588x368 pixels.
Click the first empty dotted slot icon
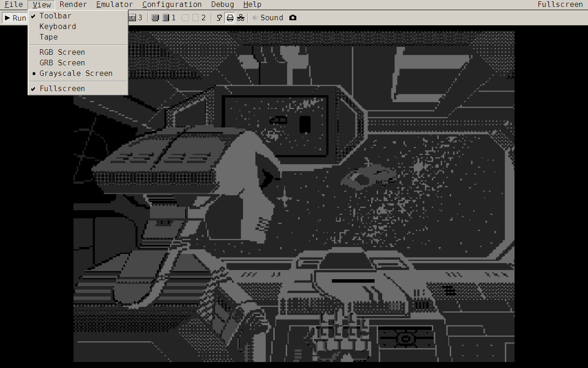click(x=185, y=18)
